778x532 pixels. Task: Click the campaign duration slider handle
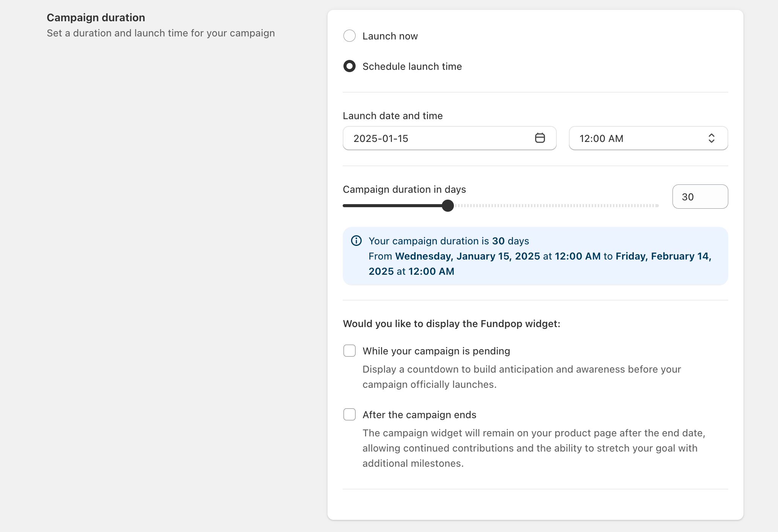448,206
